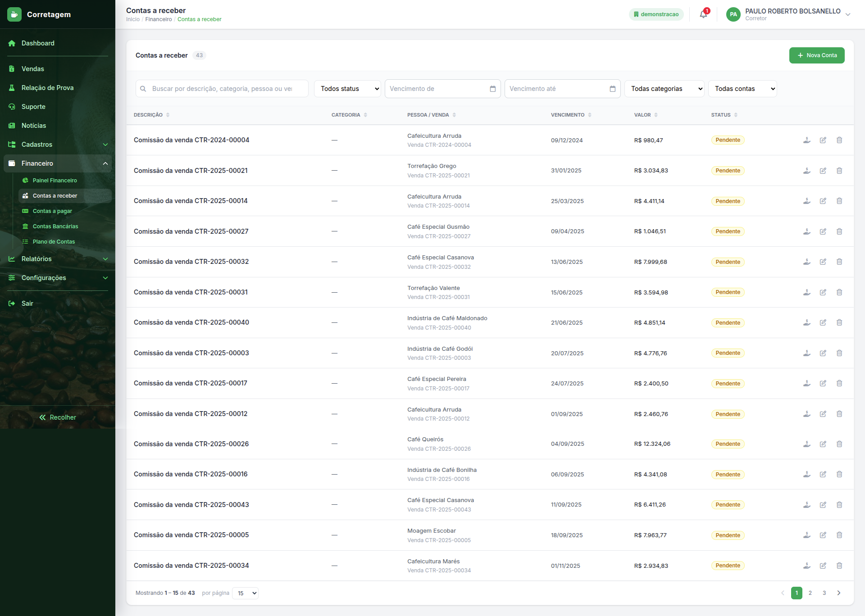Delete the CTR-2025-00031 commission entry

tap(839, 292)
